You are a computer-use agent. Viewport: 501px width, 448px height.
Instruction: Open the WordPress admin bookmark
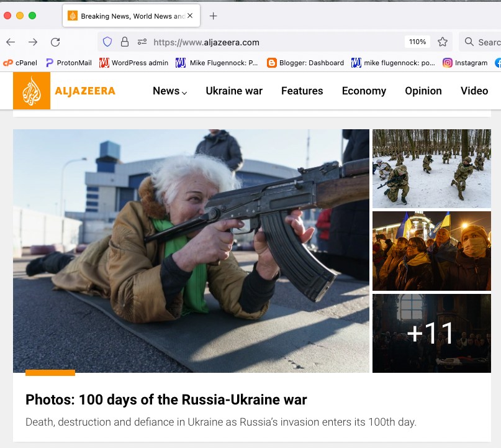pyautogui.click(x=133, y=63)
